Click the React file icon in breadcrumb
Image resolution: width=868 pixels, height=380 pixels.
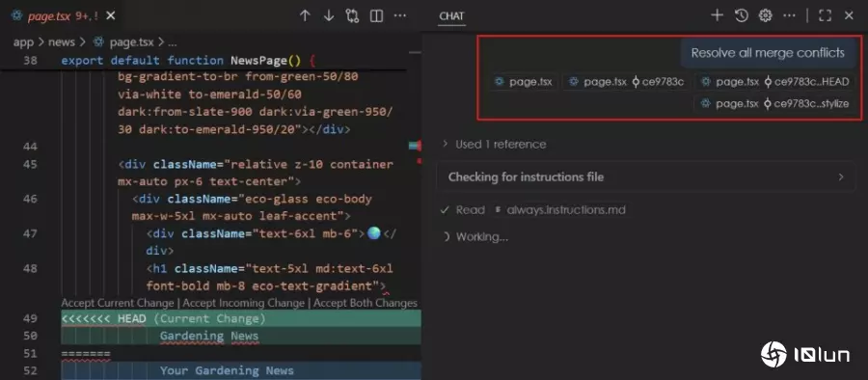coord(98,42)
